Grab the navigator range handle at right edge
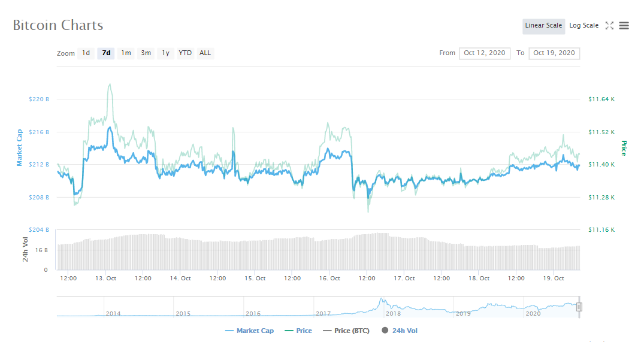The width and height of the screenshot is (644, 342). pos(579,307)
